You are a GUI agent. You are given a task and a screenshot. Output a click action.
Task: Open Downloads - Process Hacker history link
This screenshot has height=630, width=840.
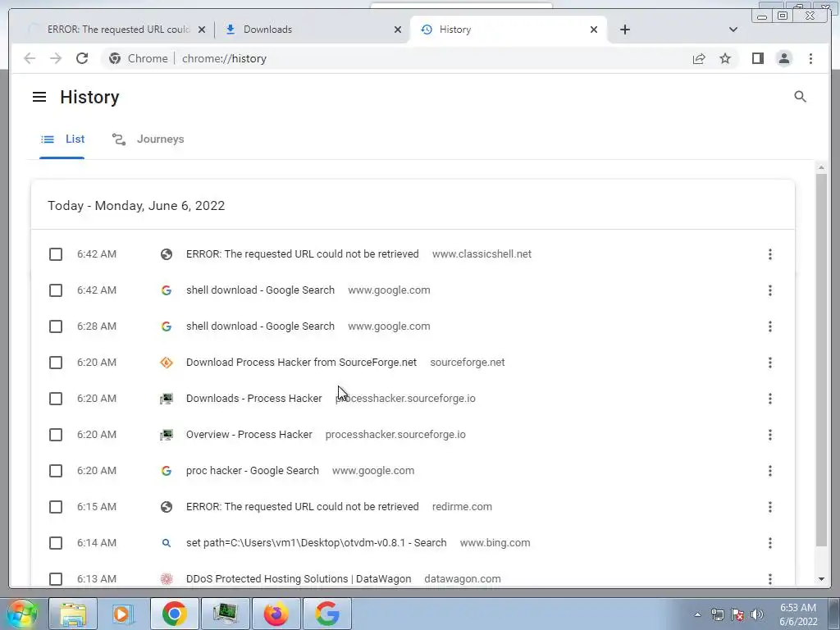(x=254, y=399)
